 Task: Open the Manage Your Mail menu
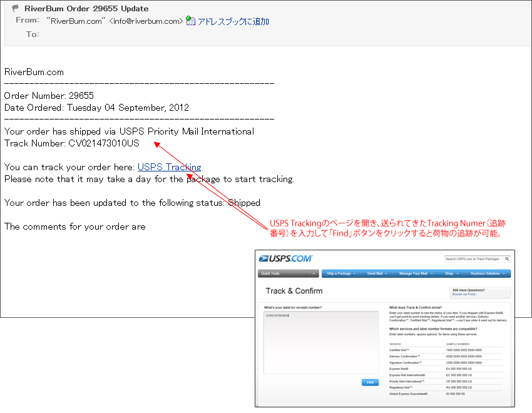coord(416,273)
